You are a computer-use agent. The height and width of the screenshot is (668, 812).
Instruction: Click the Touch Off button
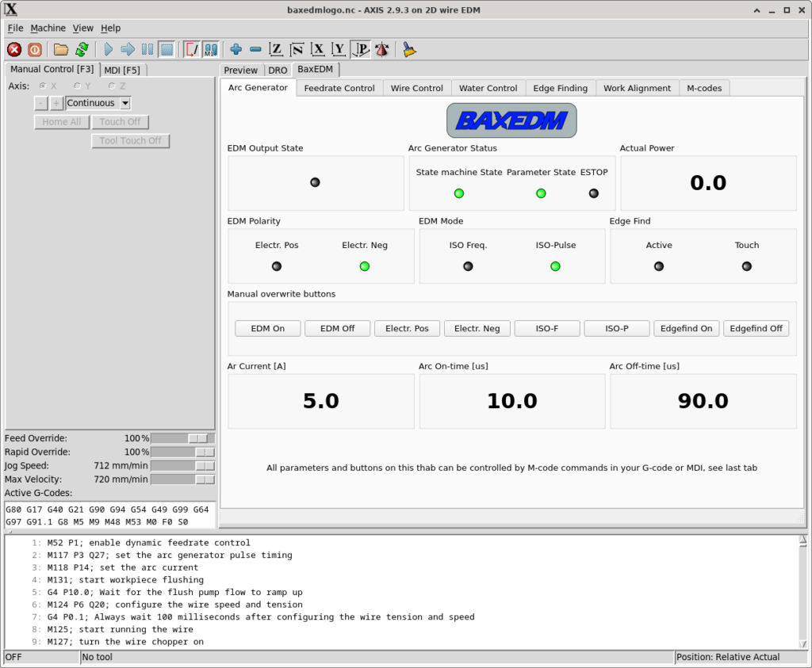(121, 122)
